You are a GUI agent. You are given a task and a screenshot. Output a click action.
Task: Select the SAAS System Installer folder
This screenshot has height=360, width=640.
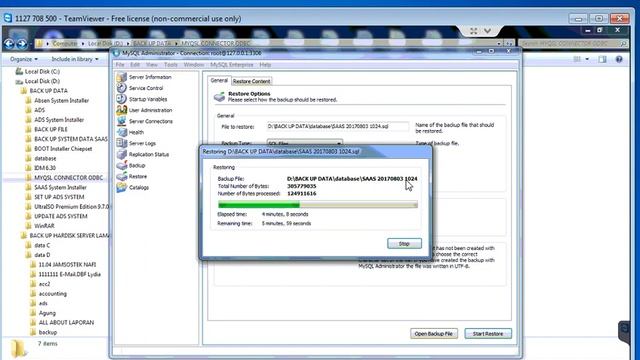(60, 187)
